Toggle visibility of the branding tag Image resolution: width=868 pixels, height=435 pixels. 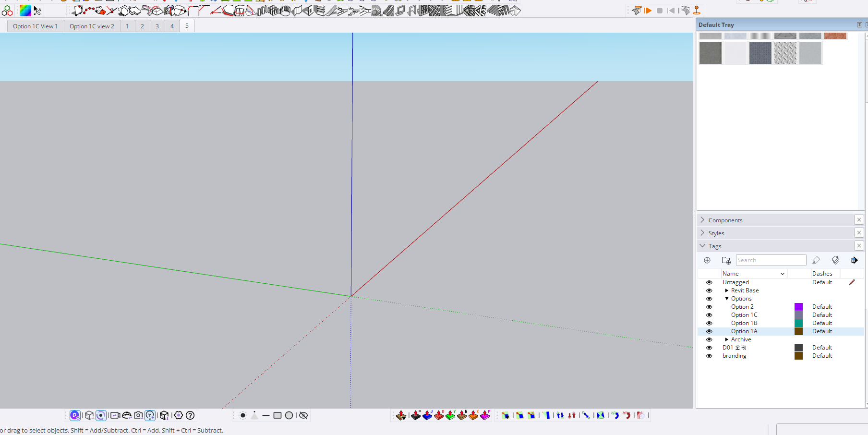pos(709,356)
